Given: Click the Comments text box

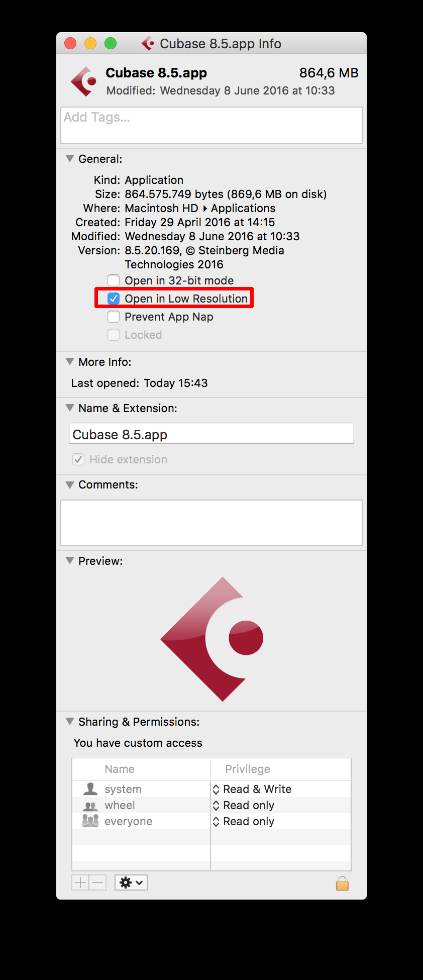Looking at the screenshot, I should 211,523.
